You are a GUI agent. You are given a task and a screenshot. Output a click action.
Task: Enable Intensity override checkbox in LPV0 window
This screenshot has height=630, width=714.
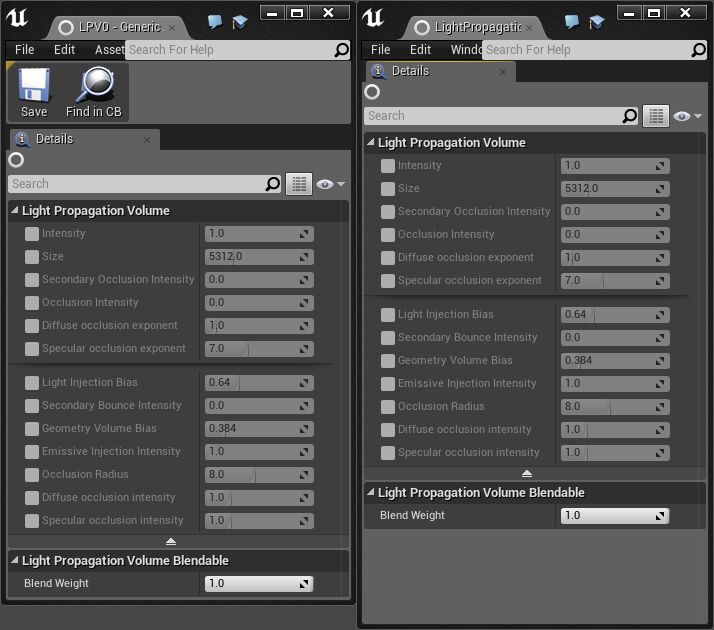point(32,234)
